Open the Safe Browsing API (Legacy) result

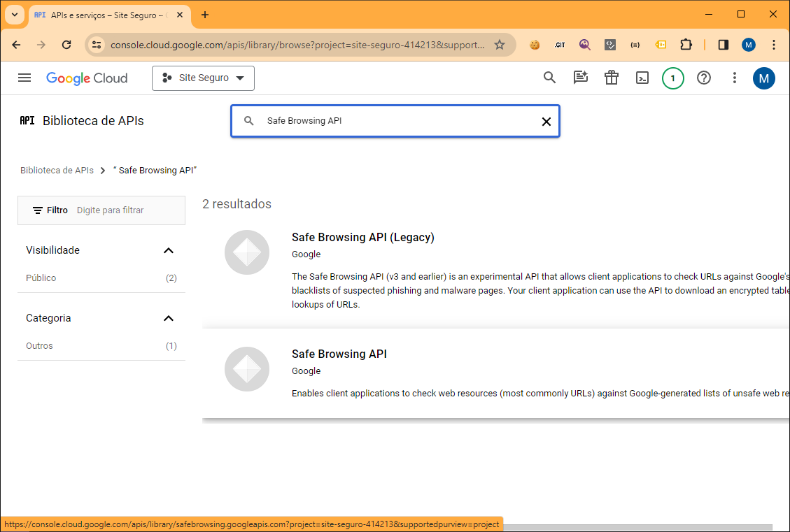pos(362,237)
